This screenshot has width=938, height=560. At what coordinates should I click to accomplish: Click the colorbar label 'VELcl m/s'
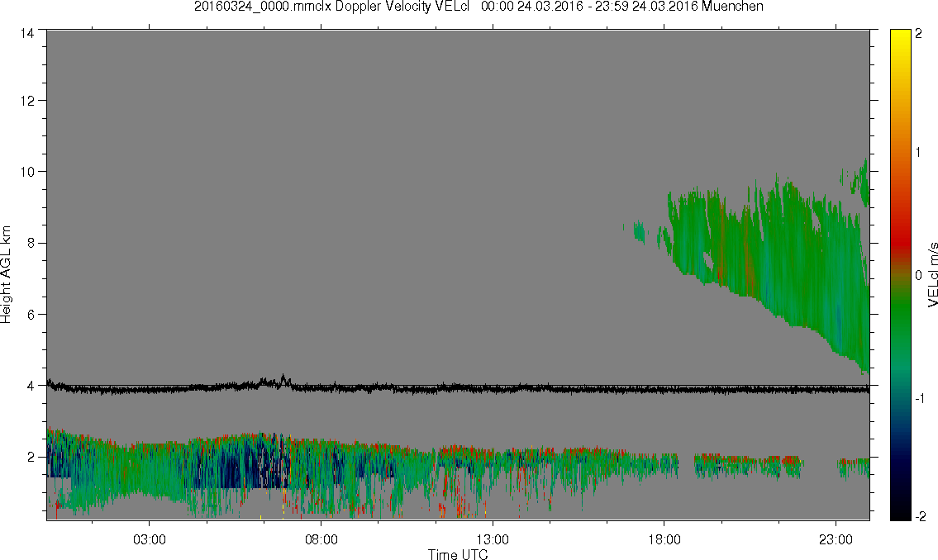[x=931, y=275]
